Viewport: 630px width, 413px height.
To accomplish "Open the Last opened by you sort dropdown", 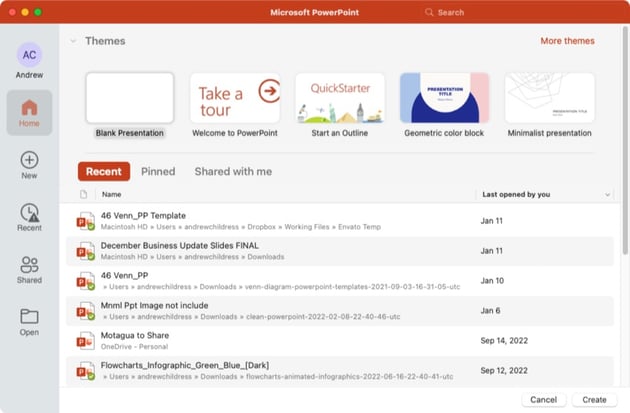I will [x=607, y=195].
